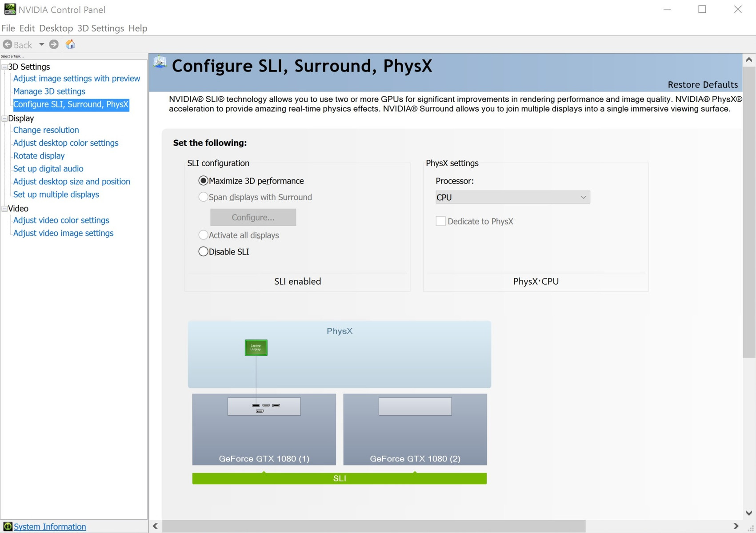Tick the Dedicate to PhysX checkbox
Image resolution: width=756 pixels, height=533 pixels.
(440, 221)
